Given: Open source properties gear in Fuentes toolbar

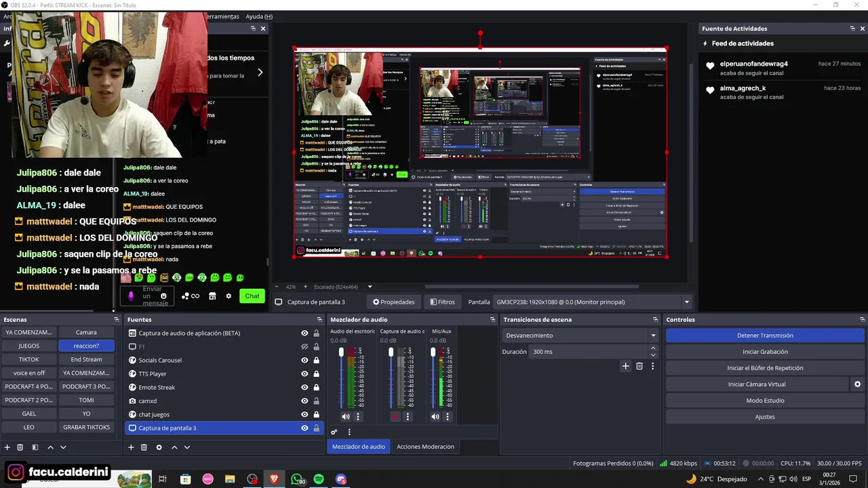Looking at the screenshot, I should (159, 447).
